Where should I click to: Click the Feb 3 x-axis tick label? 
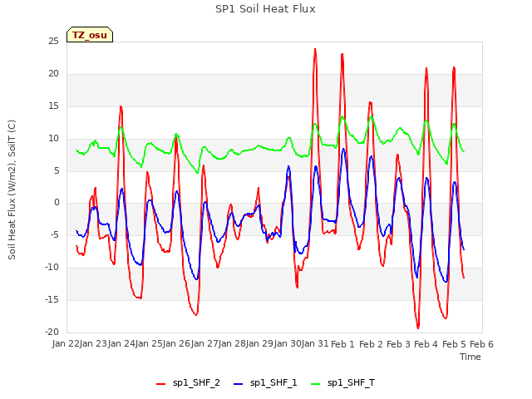399,344
